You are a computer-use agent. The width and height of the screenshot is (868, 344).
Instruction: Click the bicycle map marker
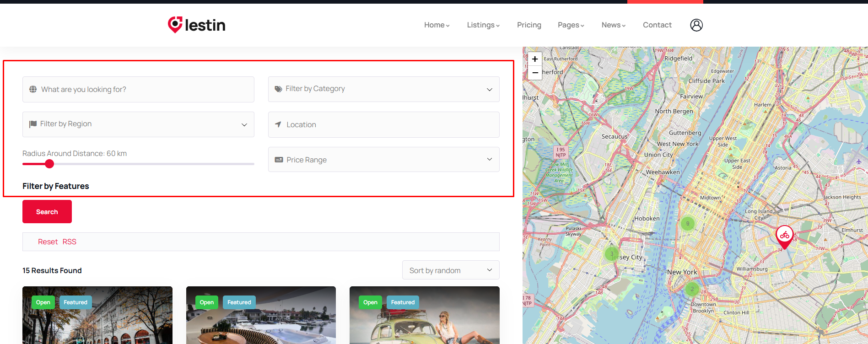pyautogui.click(x=785, y=236)
